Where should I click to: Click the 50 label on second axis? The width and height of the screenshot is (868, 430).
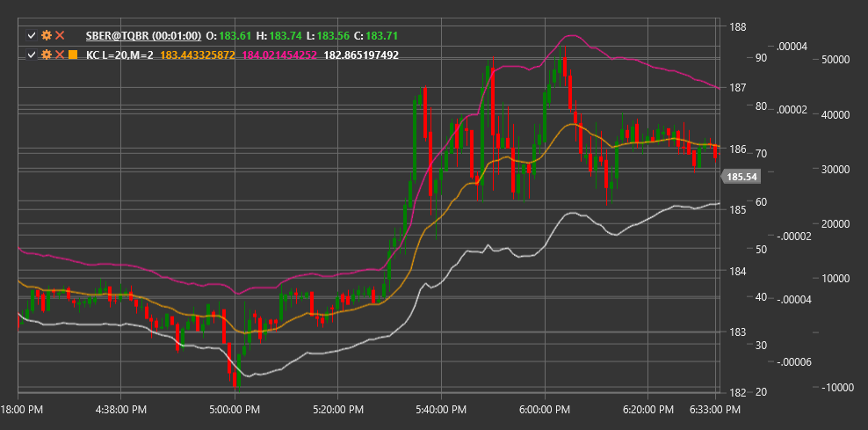pyautogui.click(x=761, y=250)
